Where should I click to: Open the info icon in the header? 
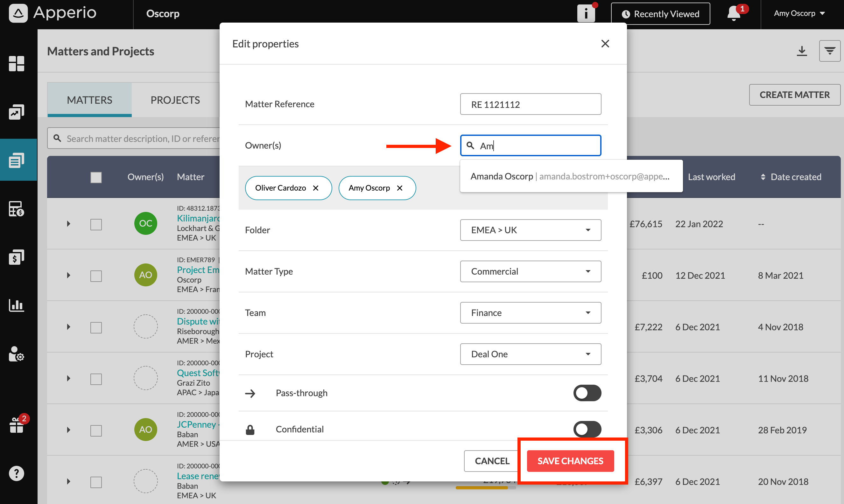[x=586, y=14]
